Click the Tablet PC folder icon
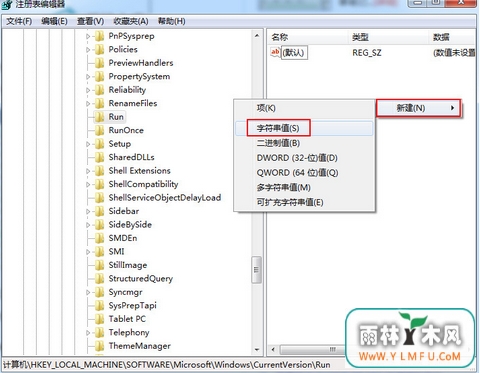The width and height of the screenshot is (480, 373). click(x=99, y=319)
